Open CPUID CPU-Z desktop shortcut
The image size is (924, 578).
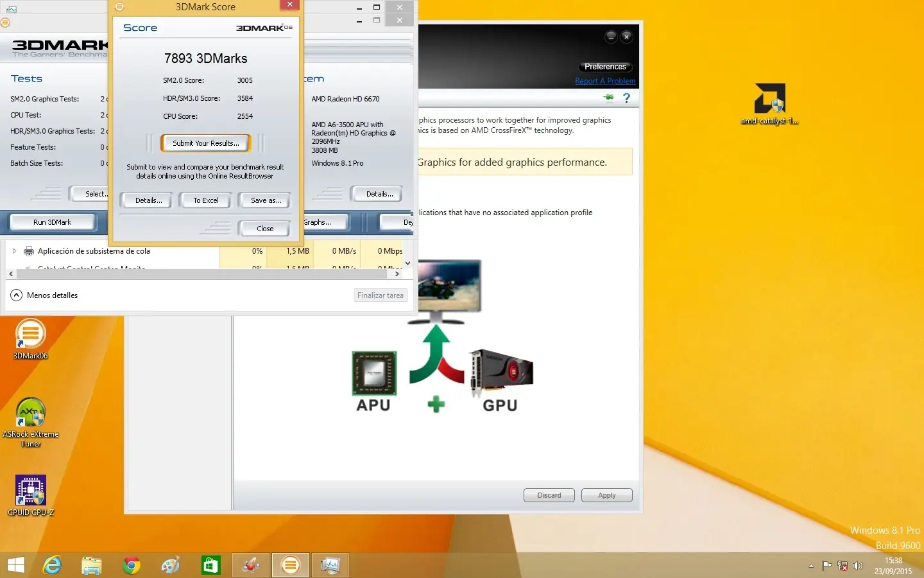(x=30, y=495)
